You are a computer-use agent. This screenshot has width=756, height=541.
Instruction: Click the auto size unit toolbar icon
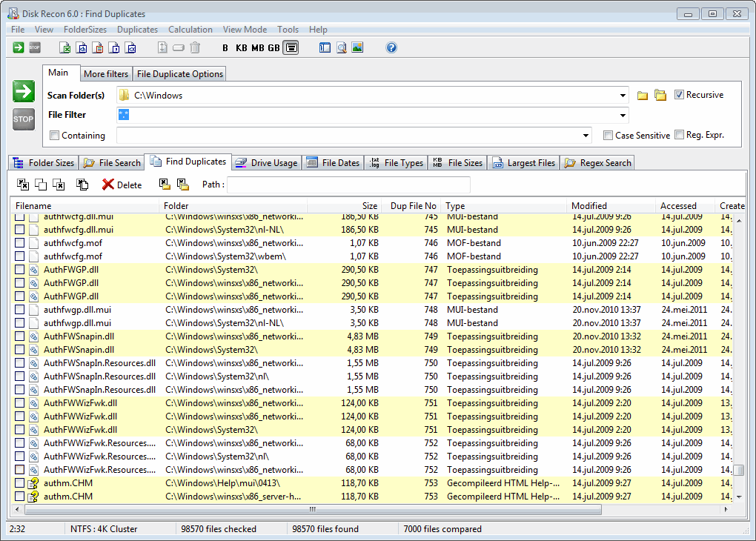pyautogui.click(x=291, y=47)
